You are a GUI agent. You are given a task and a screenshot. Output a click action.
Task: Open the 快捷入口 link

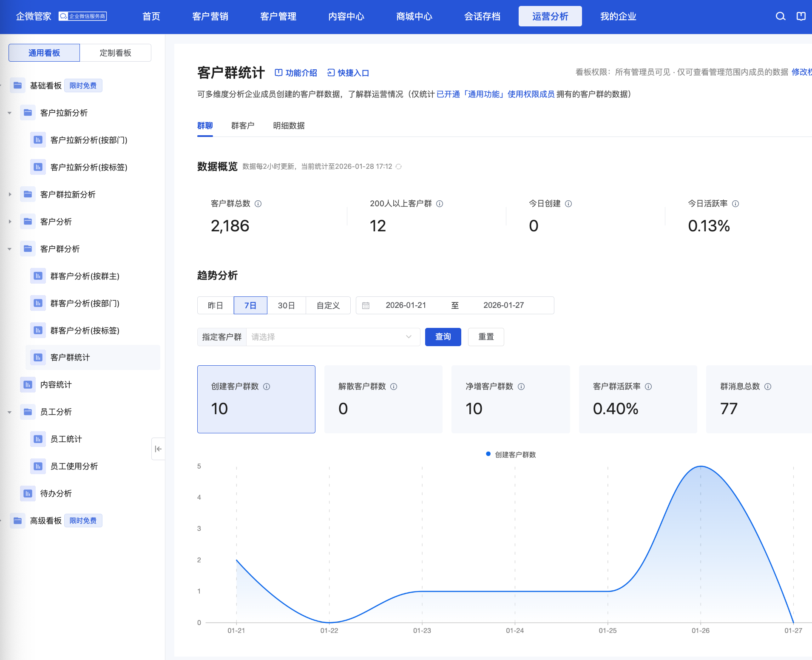(x=348, y=73)
